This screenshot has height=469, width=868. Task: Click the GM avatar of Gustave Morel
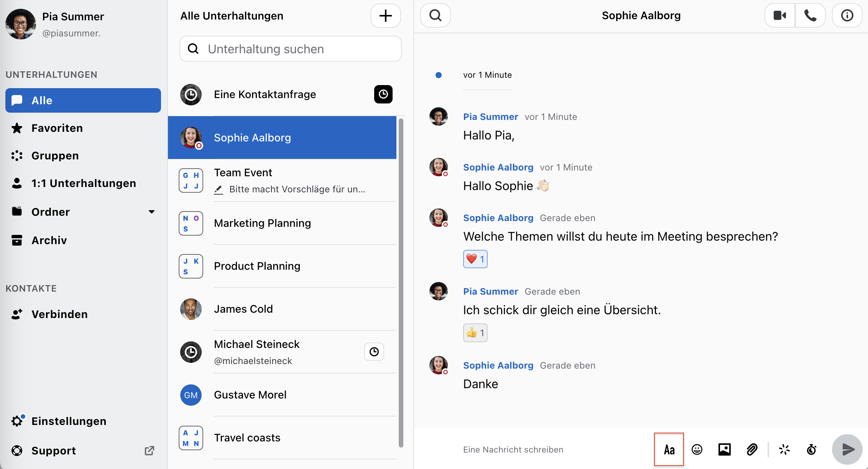coord(191,395)
